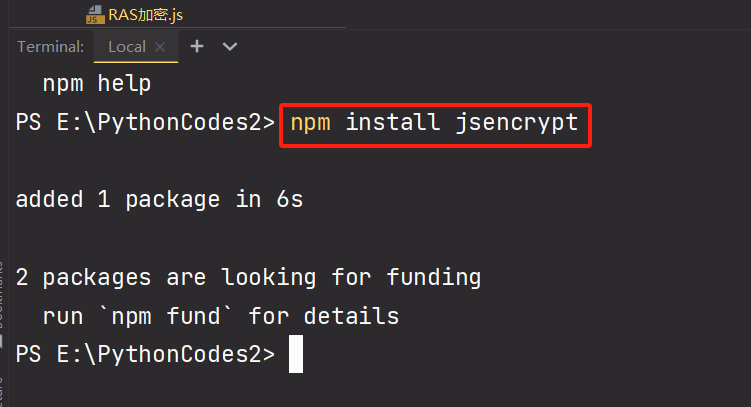Image resolution: width=751 pixels, height=407 pixels.
Task: Select the word jsencrypt in the terminal
Action: click(x=516, y=124)
